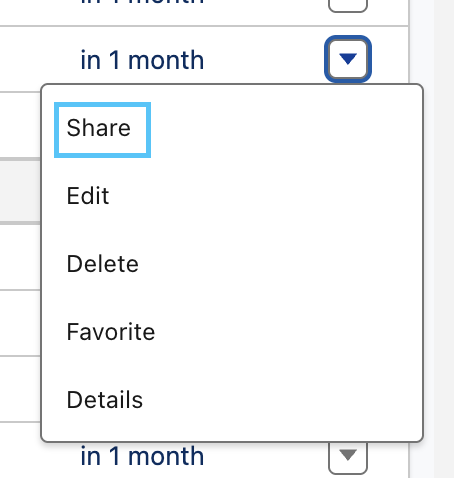454x478 pixels.
Task: Open the partially visible top row action dropdown
Action: tap(348, 6)
